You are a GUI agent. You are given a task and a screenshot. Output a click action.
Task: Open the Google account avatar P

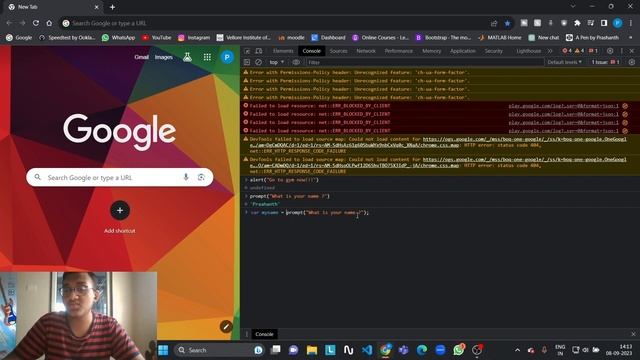227,57
